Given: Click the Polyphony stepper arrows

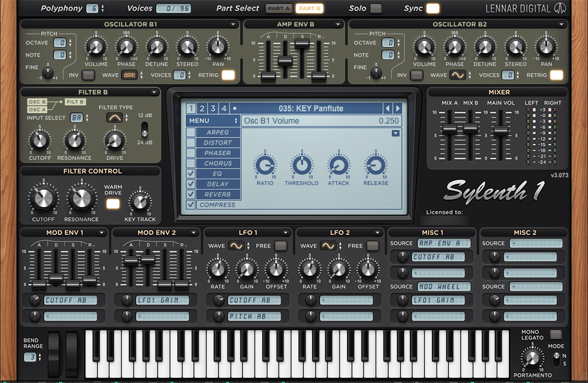Looking at the screenshot, I should tap(102, 8).
